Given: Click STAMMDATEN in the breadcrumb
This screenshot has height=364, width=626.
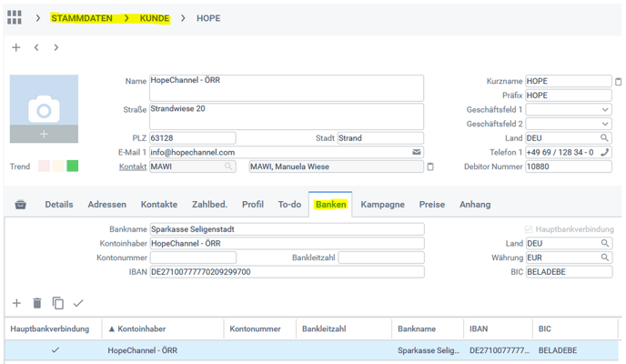Looking at the screenshot, I should tap(82, 18).
